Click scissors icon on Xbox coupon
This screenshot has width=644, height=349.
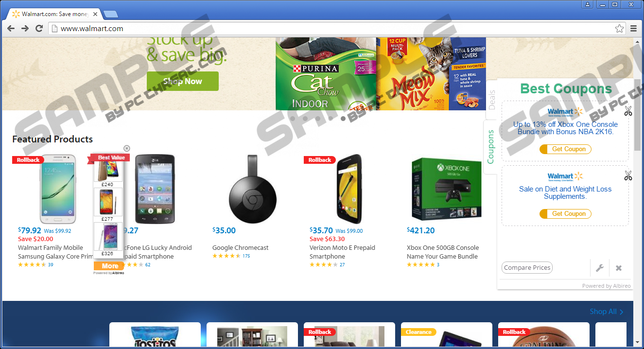pos(628,111)
